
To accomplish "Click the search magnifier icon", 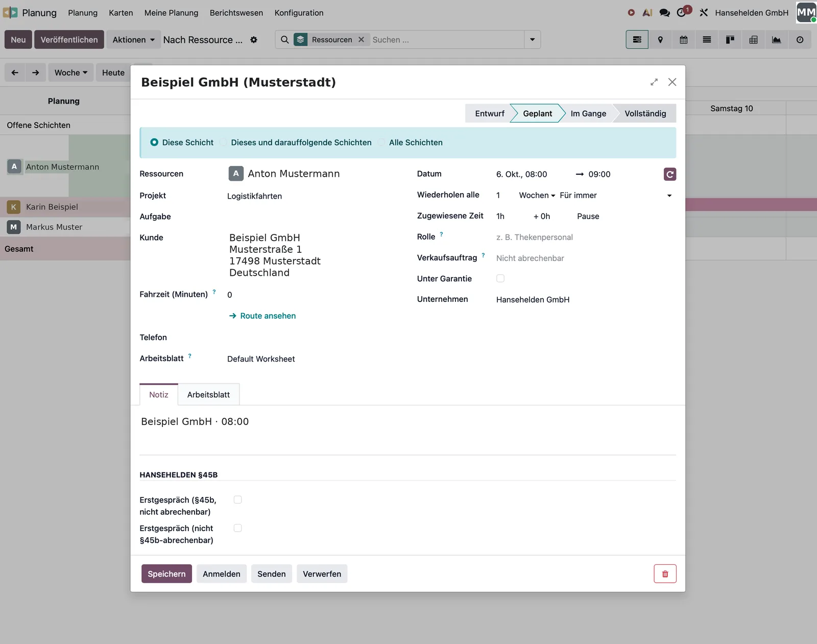I will tap(285, 40).
